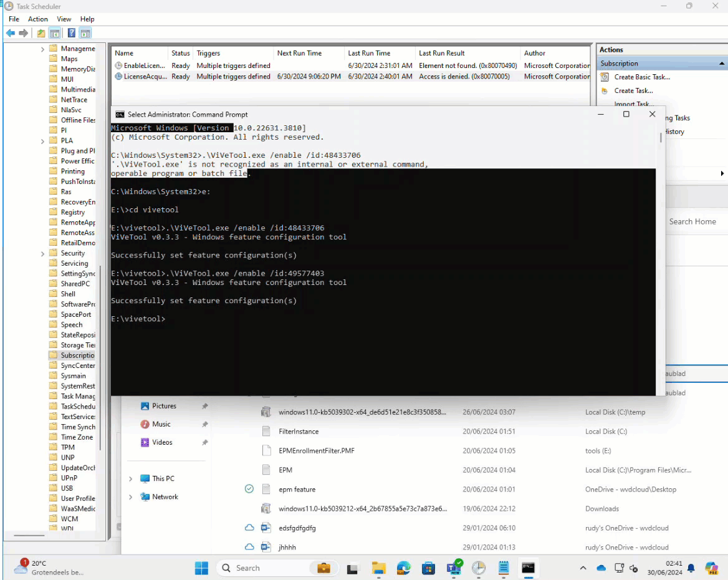728x580 pixels.
Task: Open the View menu
Action: point(64,19)
